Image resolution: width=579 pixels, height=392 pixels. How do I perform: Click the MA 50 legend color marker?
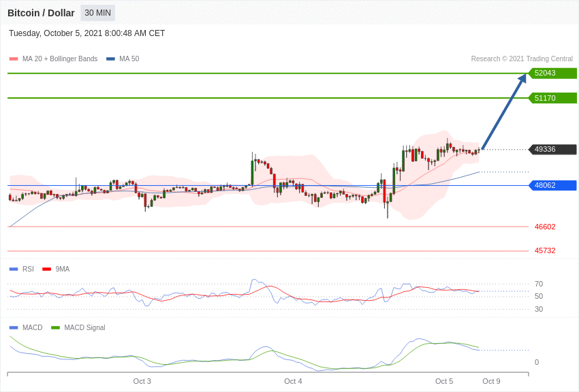tap(110, 59)
